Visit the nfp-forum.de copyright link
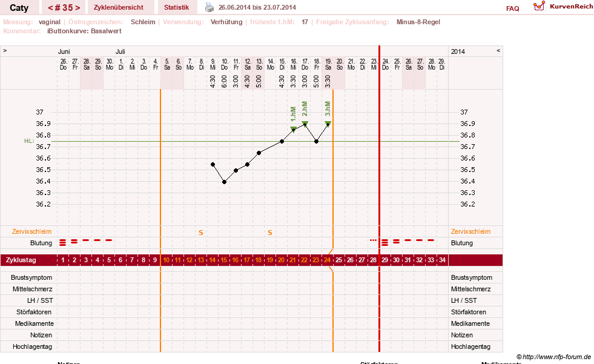 [553, 357]
